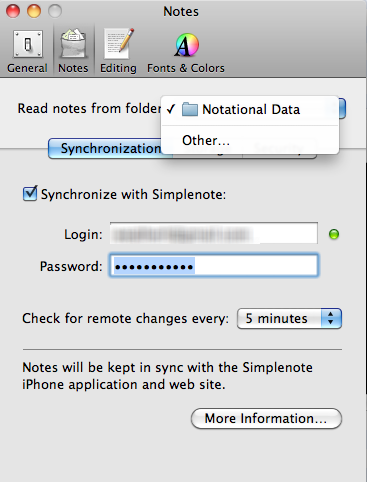Open the General preferences pane
This screenshot has width=367, height=482.
pyautogui.click(x=28, y=51)
